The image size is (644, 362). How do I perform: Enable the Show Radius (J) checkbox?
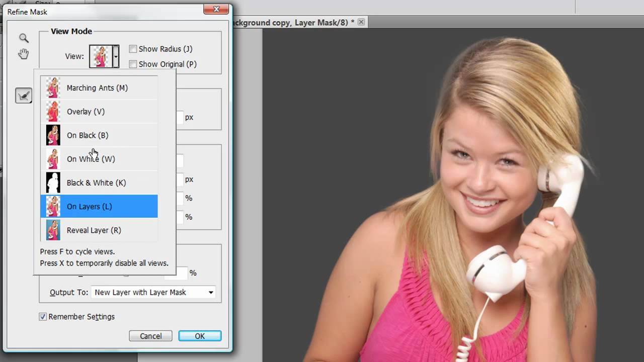[x=133, y=49]
